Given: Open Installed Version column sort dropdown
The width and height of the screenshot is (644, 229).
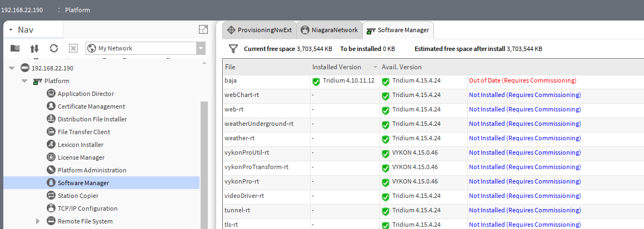Looking at the screenshot, I should pos(375,67).
